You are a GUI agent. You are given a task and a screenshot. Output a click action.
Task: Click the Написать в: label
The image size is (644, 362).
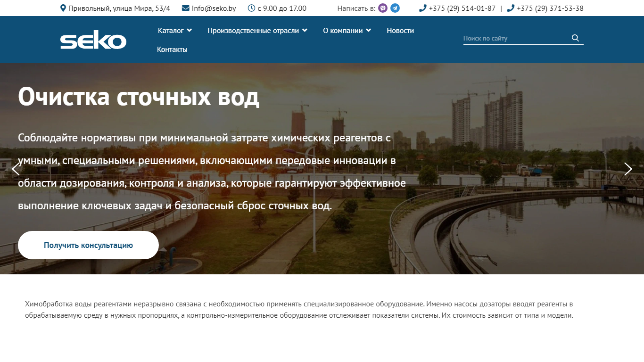pyautogui.click(x=356, y=8)
